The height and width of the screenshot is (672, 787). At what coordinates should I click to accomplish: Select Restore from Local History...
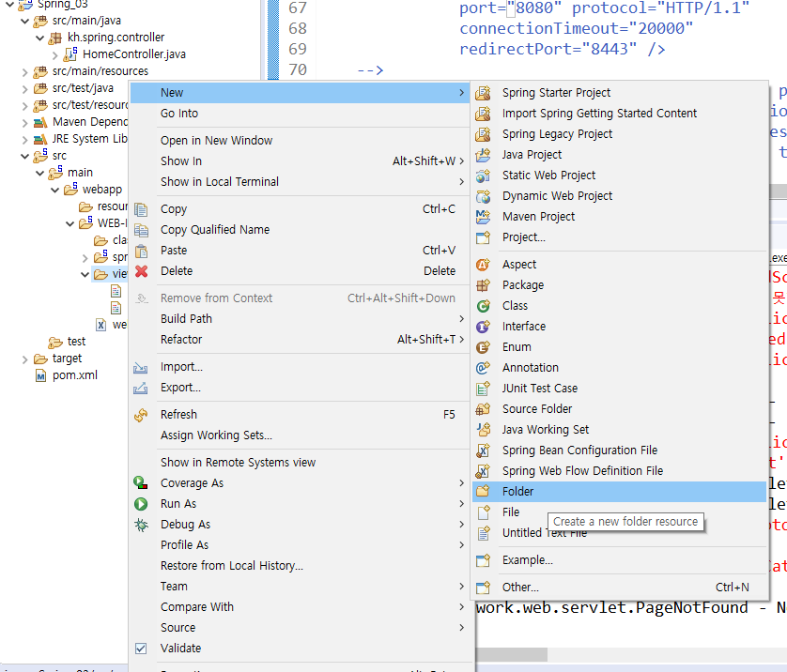(301, 566)
